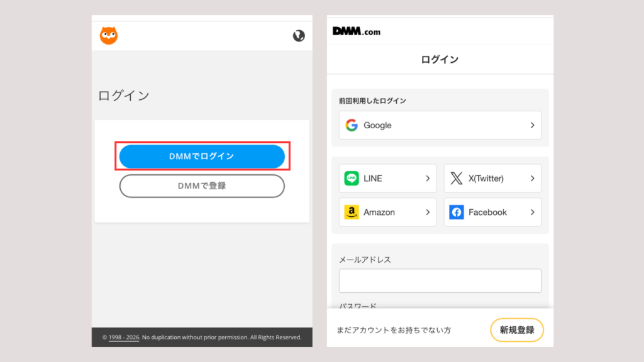Click the 新規登録 button
644x362 pixels.
point(517,330)
